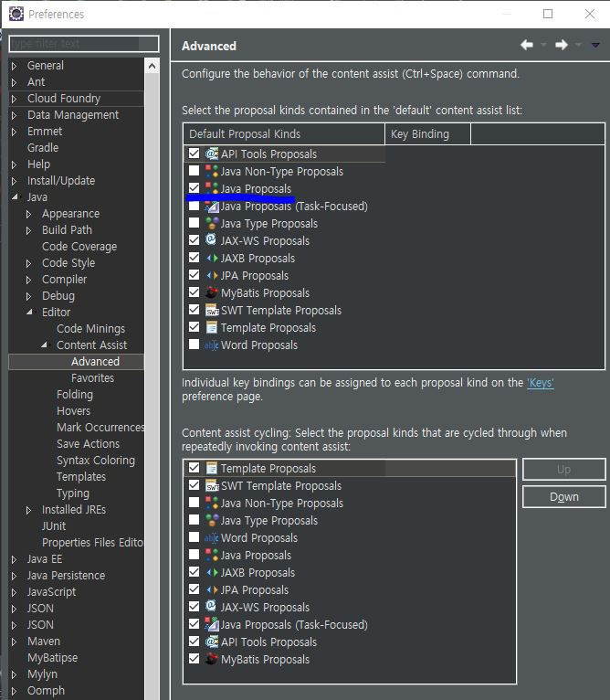Collapse the Editor tree node

pos(29,312)
